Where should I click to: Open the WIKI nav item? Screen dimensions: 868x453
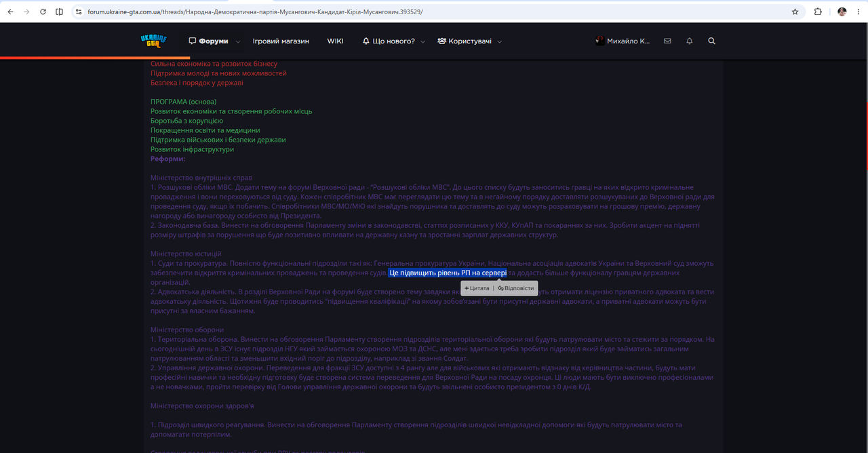point(335,41)
